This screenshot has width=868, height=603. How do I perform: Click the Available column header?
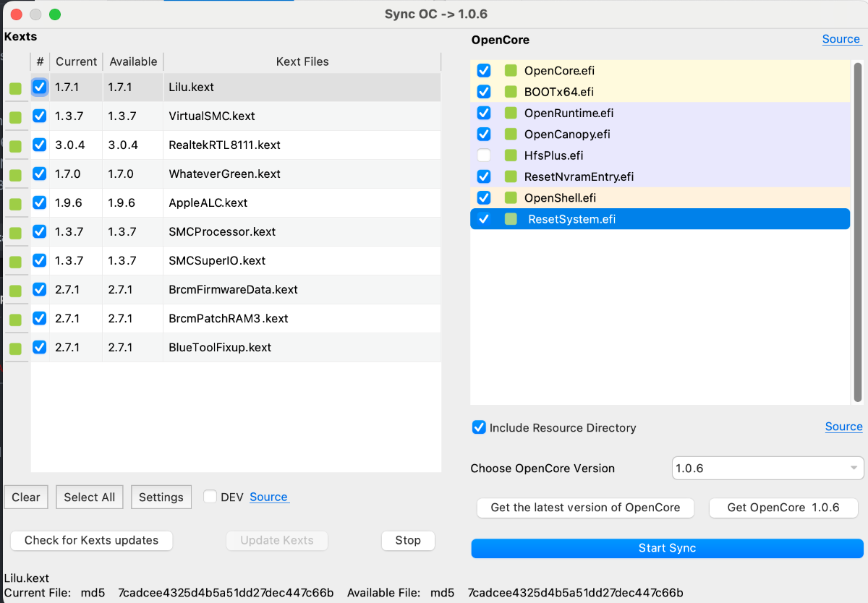point(133,61)
